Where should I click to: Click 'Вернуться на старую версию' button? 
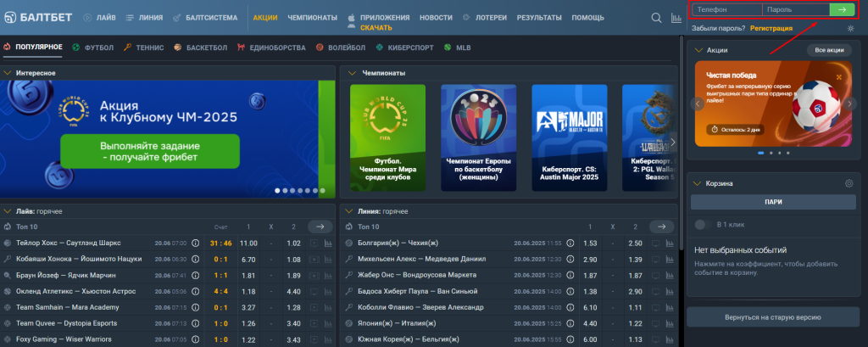pos(773,317)
